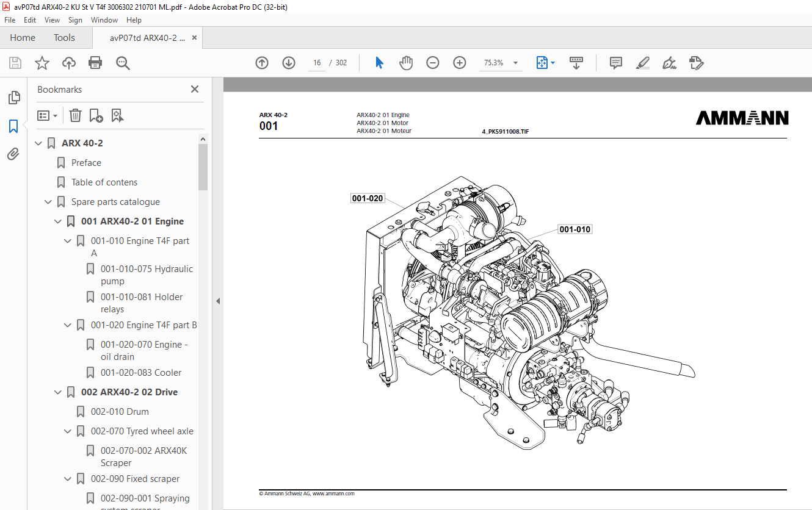The width and height of the screenshot is (812, 510).
Task: Add a new bookmark
Action: coord(96,115)
